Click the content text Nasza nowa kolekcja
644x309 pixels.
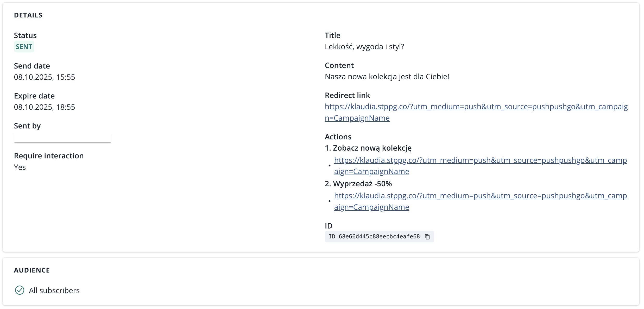(x=387, y=77)
